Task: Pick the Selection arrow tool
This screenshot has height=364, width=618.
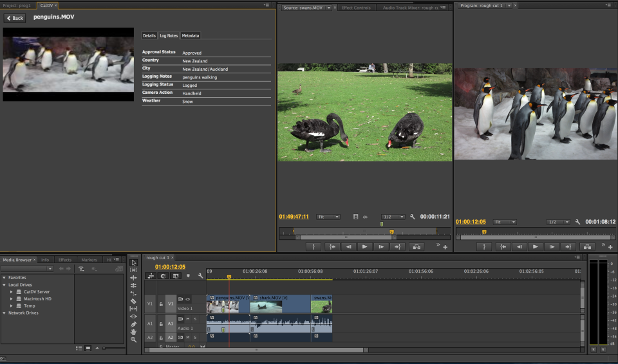Action: (x=133, y=262)
